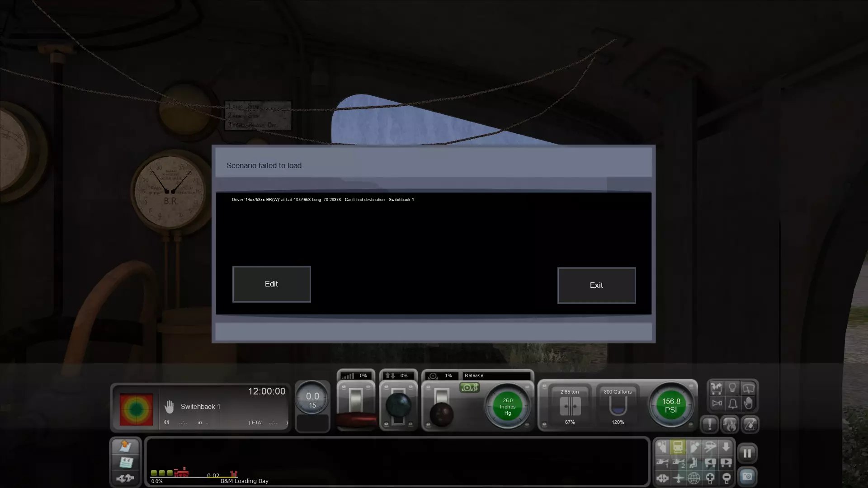This screenshot has width=868, height=488.
Task: Sound the horn icon
Action: (x=717, y=403)
